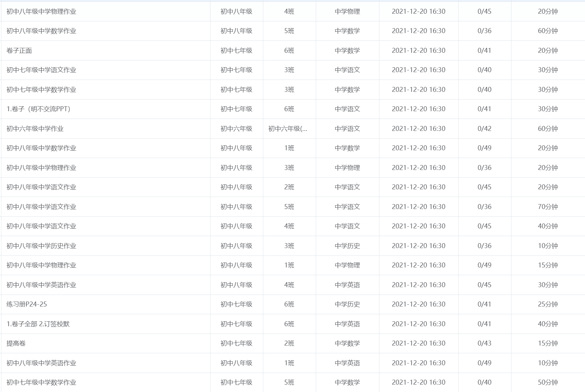Click the 1.卷子全部 2.订签校默 assignment title

pos(38,324)
